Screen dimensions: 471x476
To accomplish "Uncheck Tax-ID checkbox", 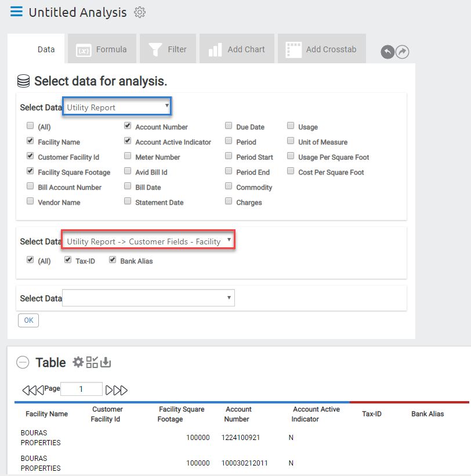I will tap(68, 259).
